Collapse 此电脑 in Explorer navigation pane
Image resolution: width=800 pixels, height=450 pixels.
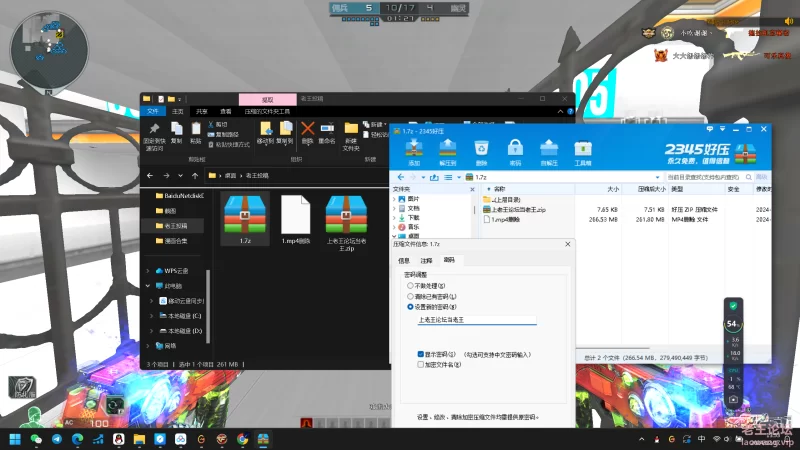148,286
